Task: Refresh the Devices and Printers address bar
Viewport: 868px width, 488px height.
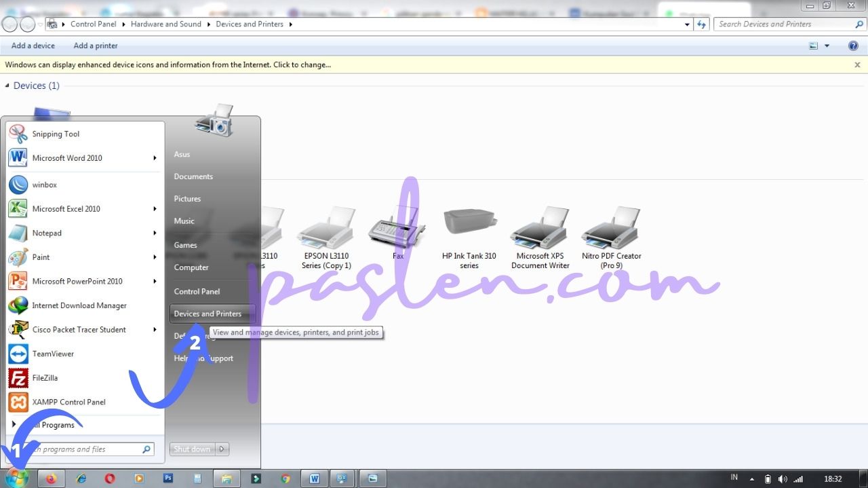Action: point(702,24)
